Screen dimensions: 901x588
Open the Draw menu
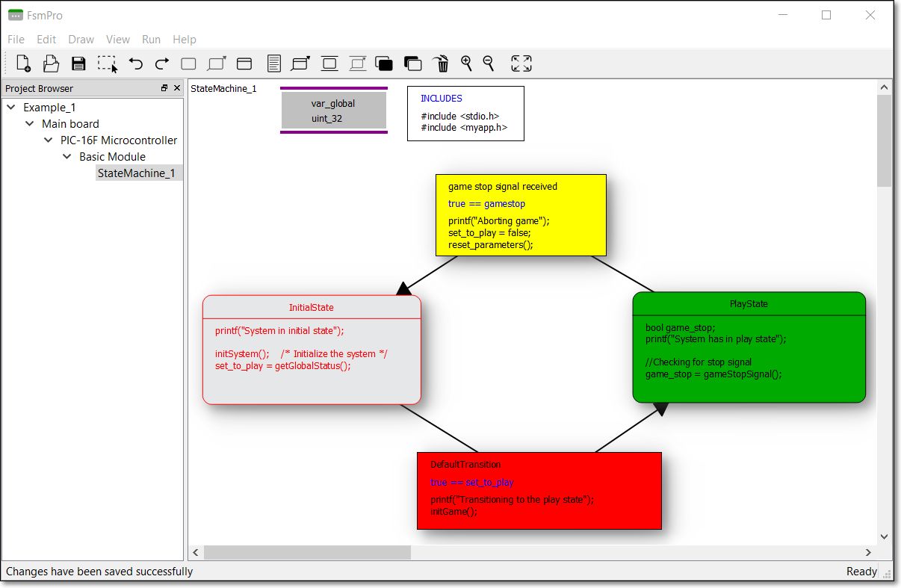(81, 40)
